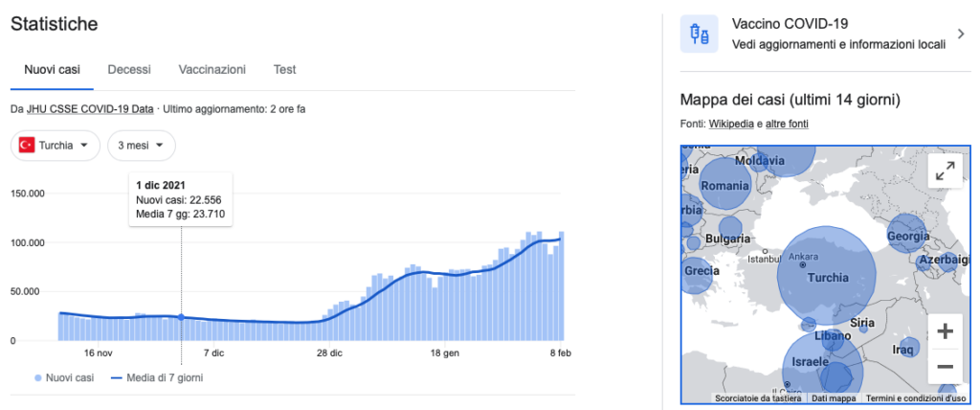Image resolution: width=980 pixels, height=410 pixels.
Task: Open the Vaccino COVID-19 chevron arrow
Action: pos(962,34)
